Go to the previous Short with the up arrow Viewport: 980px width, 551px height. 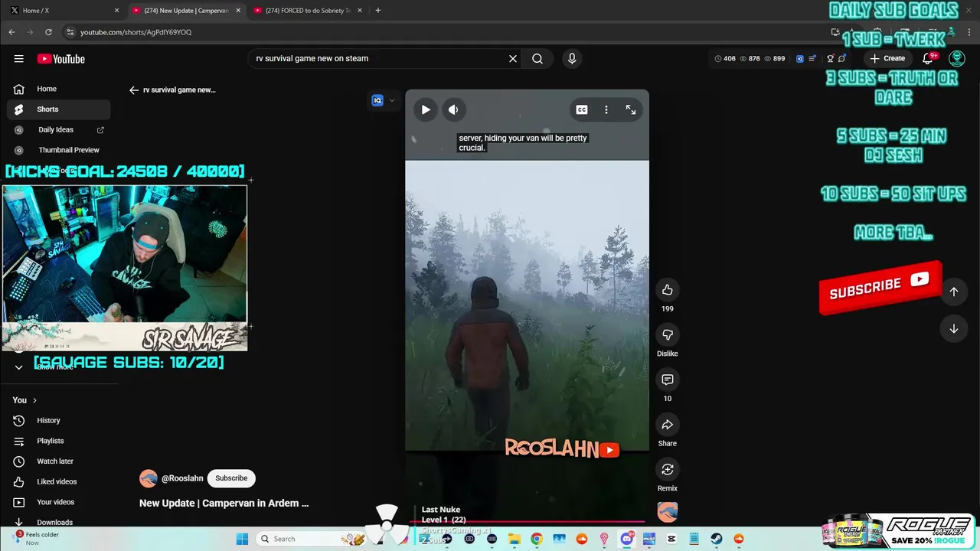[954, 292]
